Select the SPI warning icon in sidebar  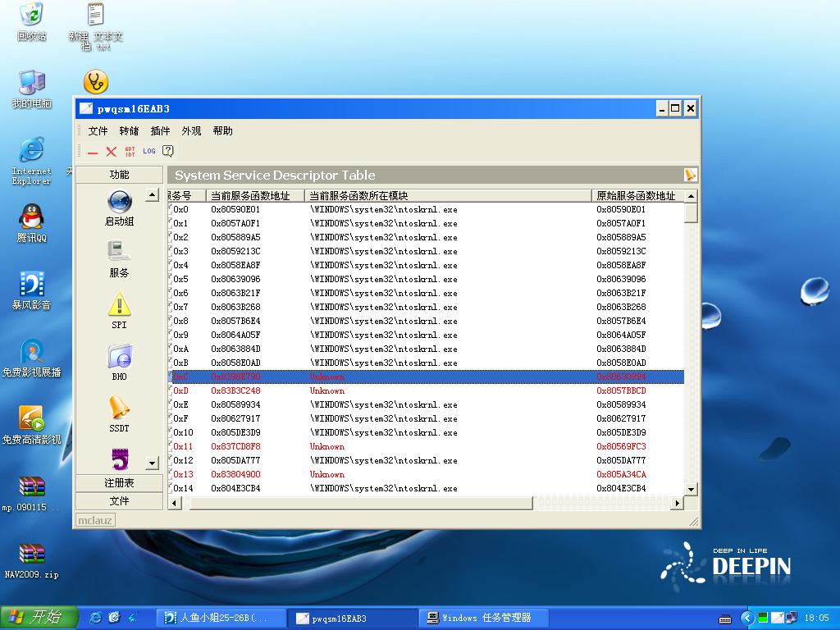click(119, 312)
